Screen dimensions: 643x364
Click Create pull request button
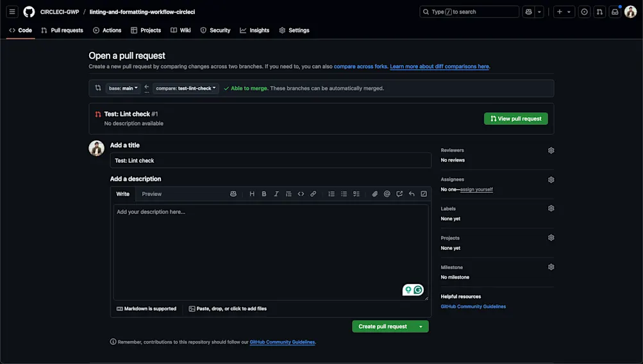383,326
